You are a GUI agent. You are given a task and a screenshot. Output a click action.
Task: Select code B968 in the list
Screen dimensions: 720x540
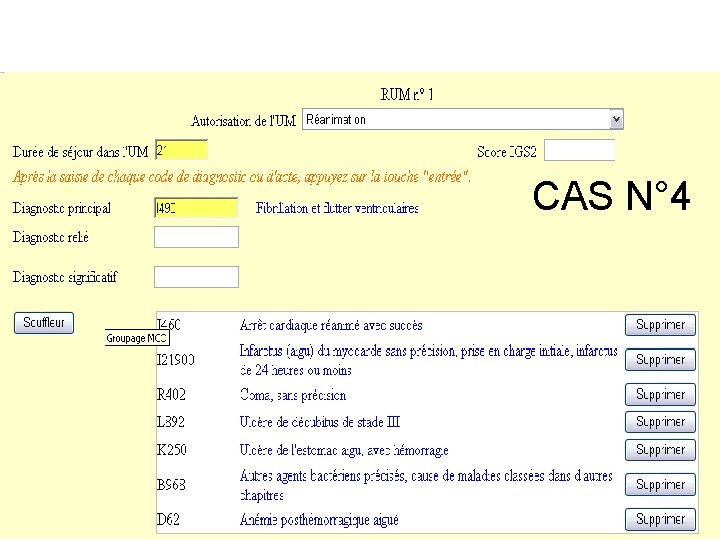pyautogui.click(x=171, y=484)
